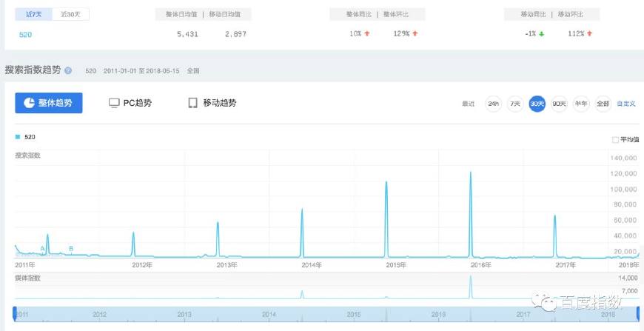
Task: Click the 移动同比 column header
Action: [534, 14]
